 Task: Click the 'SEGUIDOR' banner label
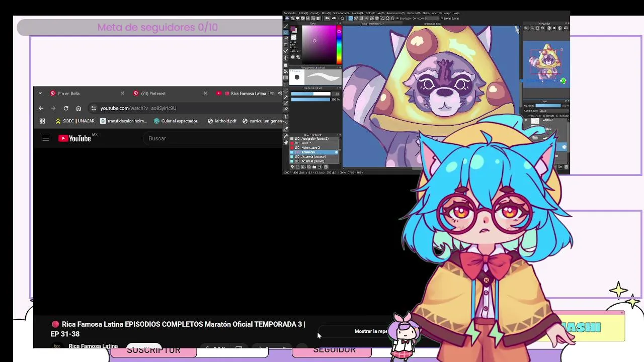[x=334, y=350]
